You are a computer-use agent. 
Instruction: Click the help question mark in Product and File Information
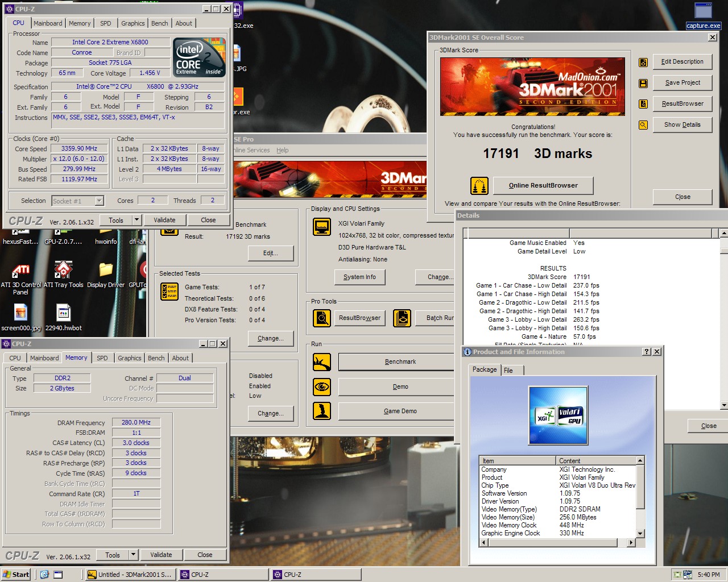[647, 352]
